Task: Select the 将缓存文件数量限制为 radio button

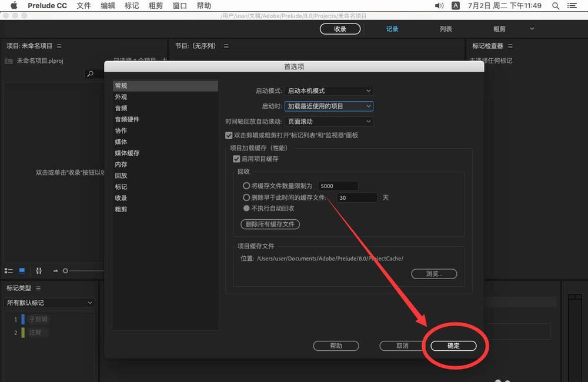Action: point(246,185)
